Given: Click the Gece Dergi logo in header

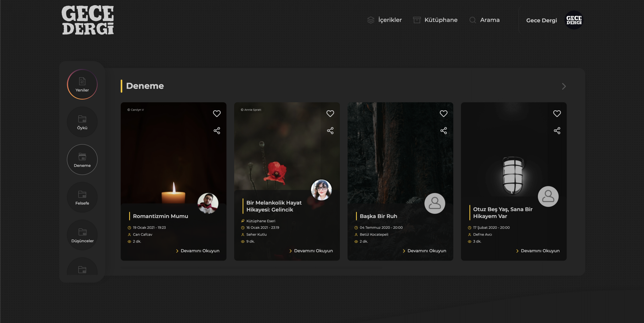Looking at the screenshot, I should [x=87, y=20].
